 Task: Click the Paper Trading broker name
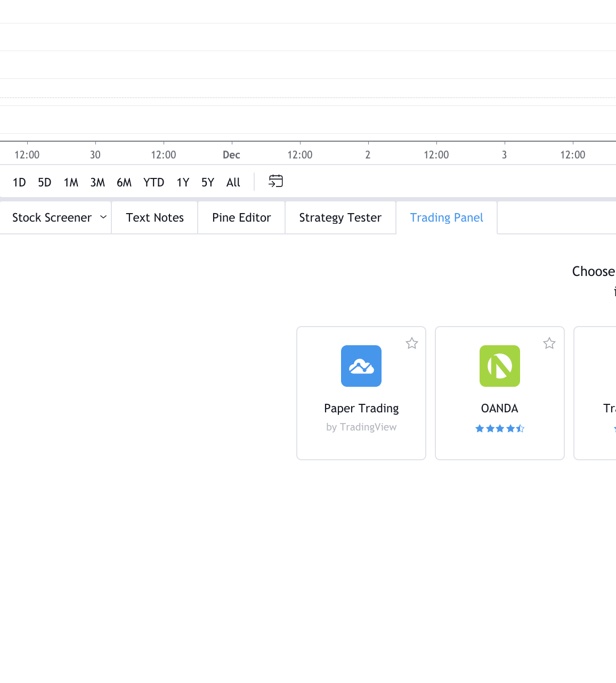point(361,408)
